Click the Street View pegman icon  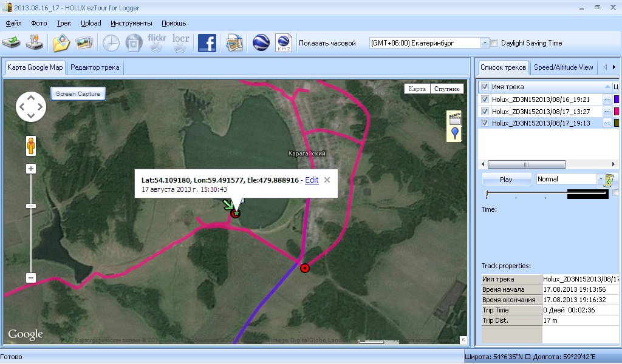tap(31, 146)
